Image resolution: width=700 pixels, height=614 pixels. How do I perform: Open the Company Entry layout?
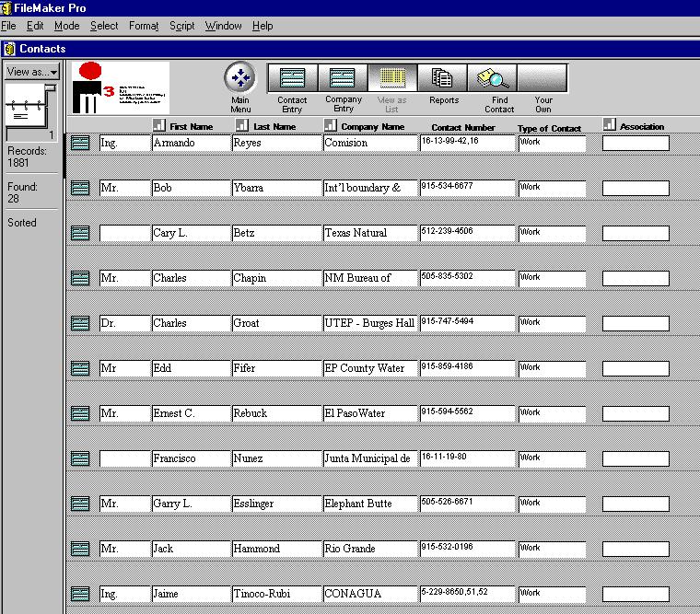coord(343,78)
